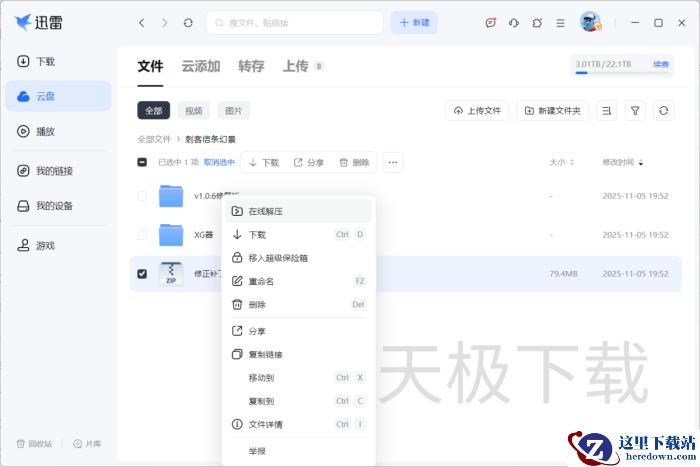
Task: Click toolbar 分享 button for selection
Action: click(308, 163)
